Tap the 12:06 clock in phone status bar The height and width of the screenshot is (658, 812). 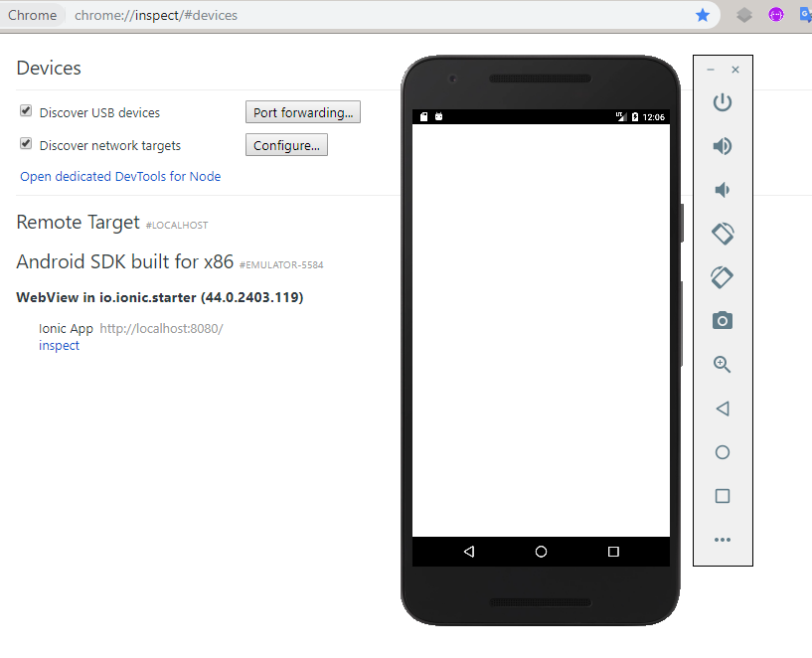(654, 117)
